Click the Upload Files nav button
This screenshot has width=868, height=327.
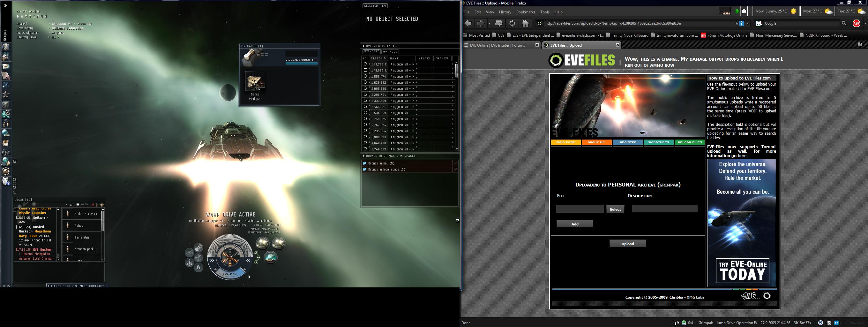pos(690,142)
